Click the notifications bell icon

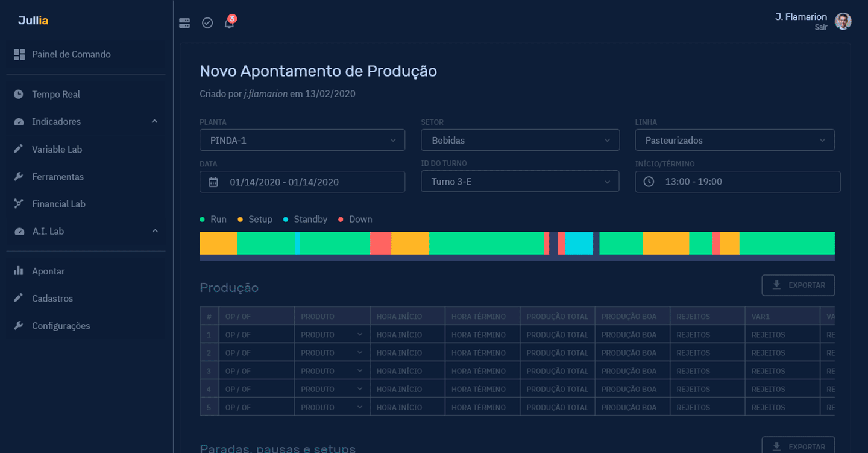[229, 23]
